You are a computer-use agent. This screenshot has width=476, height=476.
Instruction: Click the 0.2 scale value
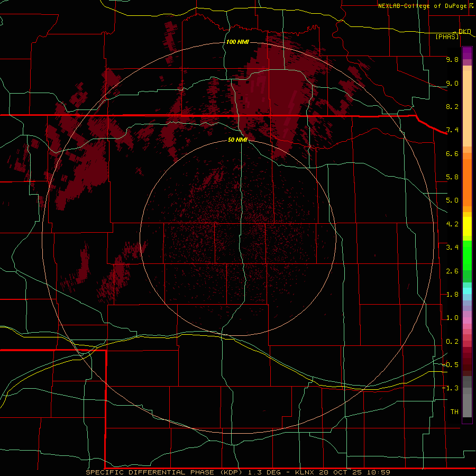click(x=452, y=342)
